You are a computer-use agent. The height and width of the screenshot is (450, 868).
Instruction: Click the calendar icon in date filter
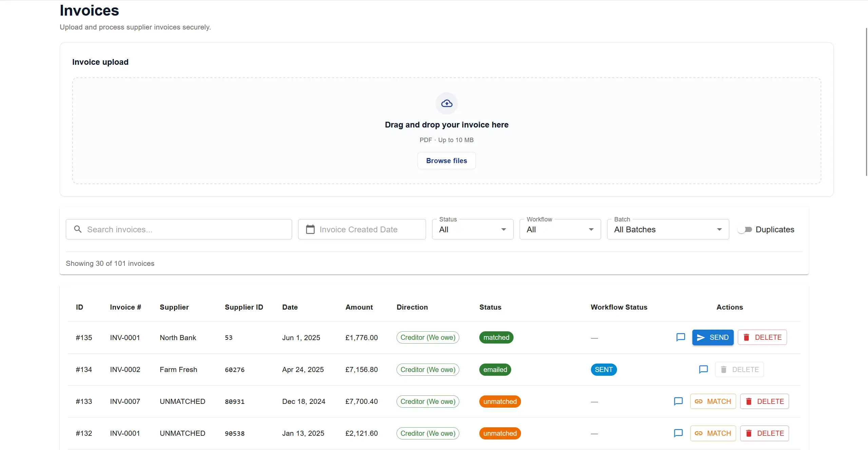tap(310, 229)
